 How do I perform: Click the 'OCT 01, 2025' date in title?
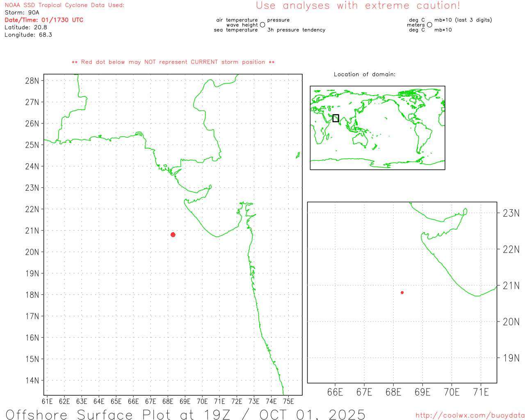point(312,414)
